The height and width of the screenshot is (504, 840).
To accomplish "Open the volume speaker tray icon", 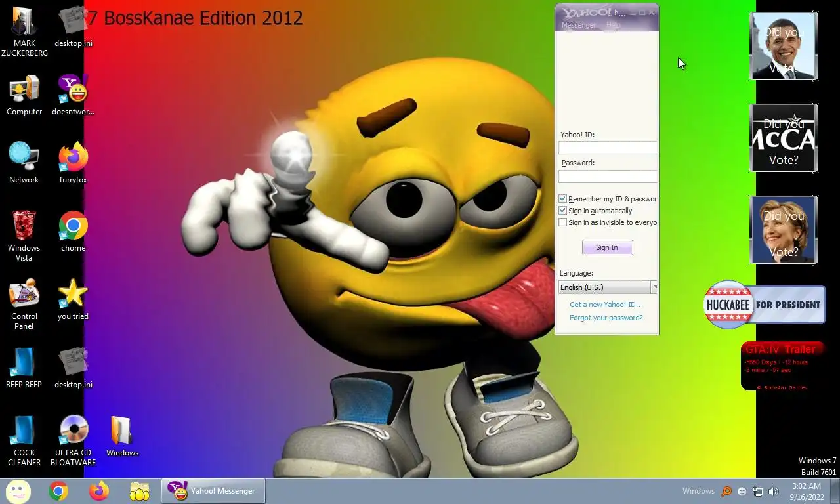I will click(774, 491).
